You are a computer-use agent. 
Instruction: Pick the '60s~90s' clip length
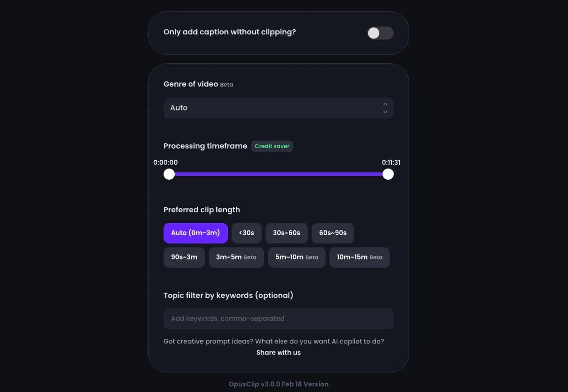(333, 233)
